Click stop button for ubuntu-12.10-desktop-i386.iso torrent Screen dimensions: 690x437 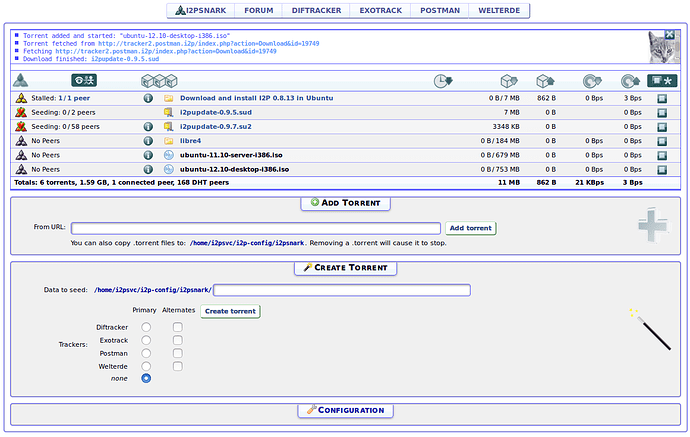click(x=662, y=170)
